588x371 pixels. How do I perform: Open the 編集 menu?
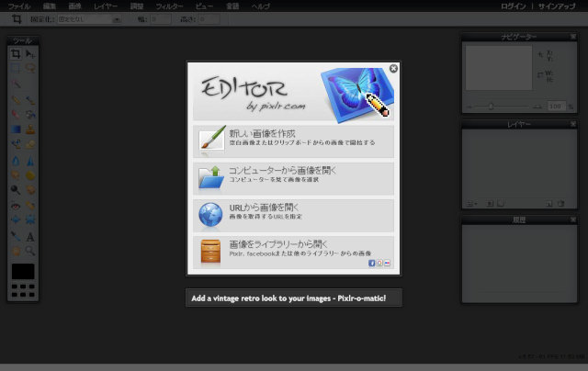(49, 6)
